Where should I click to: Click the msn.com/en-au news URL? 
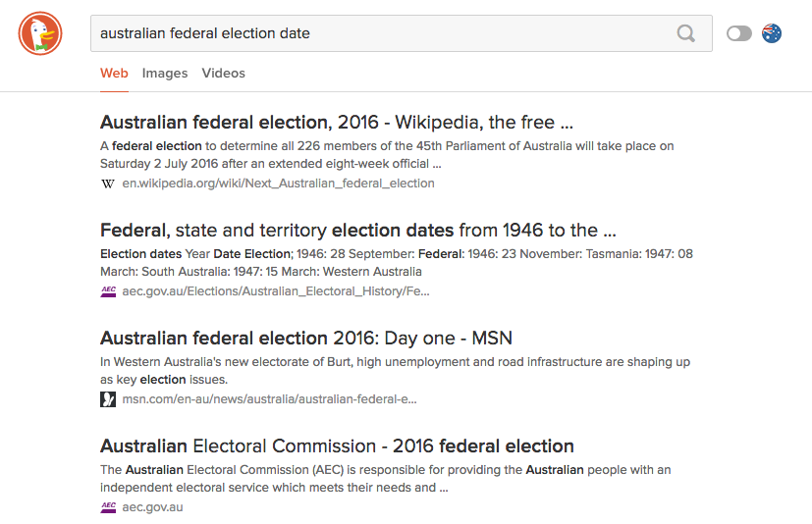(x=269, y=399)
